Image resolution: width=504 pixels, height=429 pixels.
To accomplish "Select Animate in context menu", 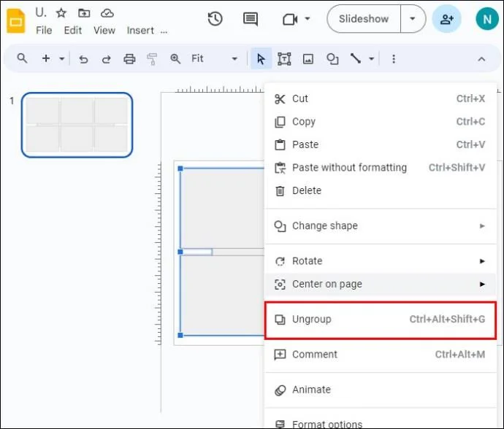I will click(x=381, y=390).
